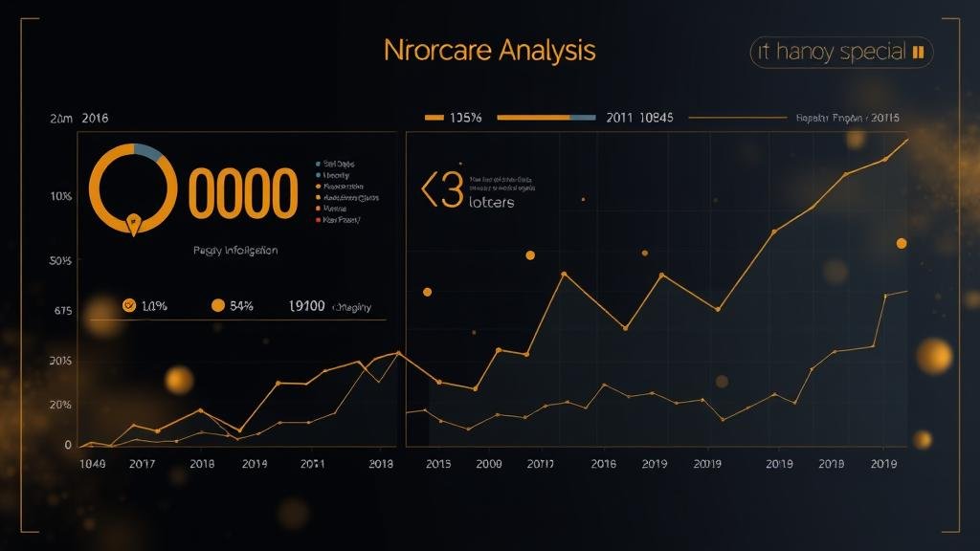Click the large 0000 counter value
Viewport: 980px width, 551px height.
242,191
